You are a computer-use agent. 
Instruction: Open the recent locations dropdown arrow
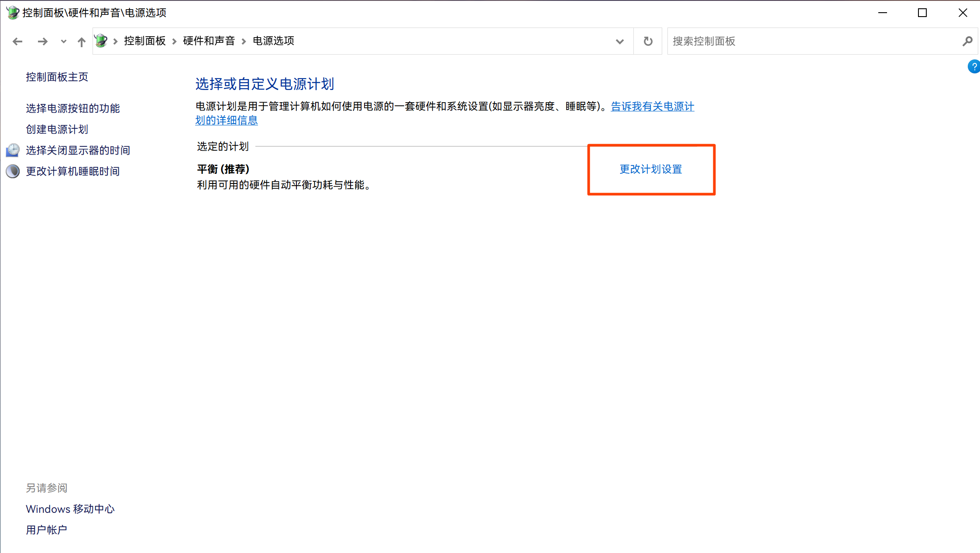[x=64, y=41]
